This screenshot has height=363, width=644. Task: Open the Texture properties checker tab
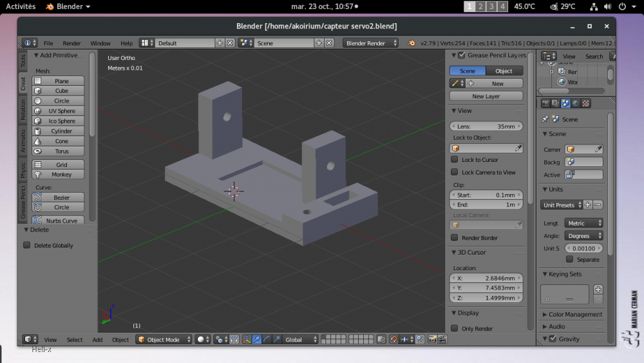[x=585, y=104]
